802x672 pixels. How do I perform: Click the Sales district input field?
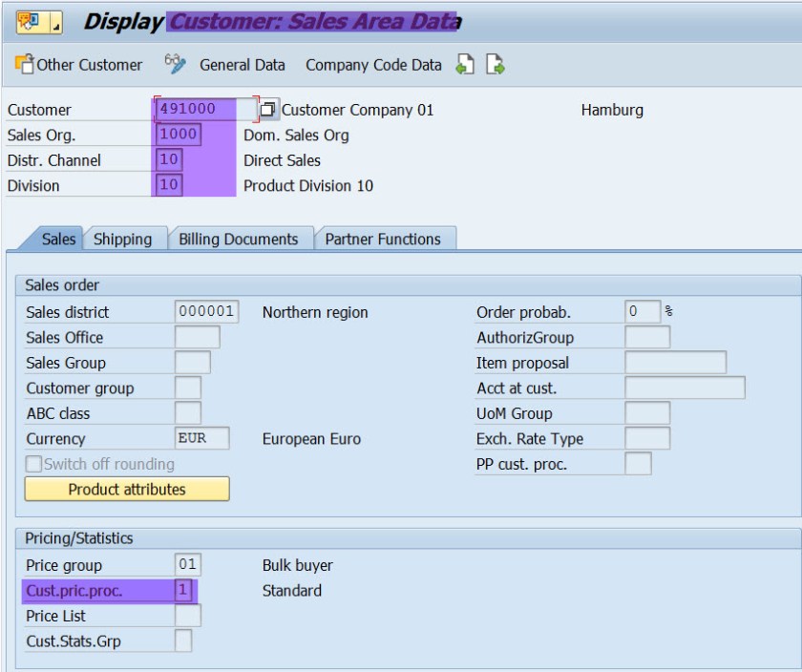(206, 312)
